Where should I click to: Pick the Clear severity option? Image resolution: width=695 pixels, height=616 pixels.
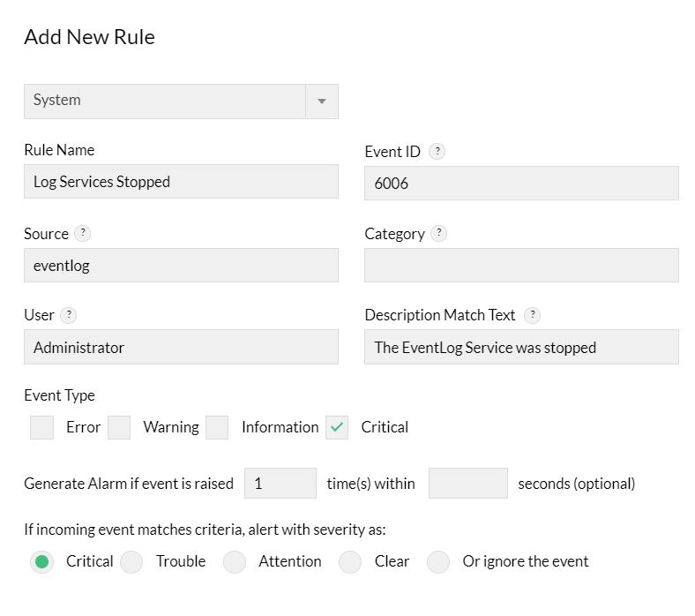tap(350, 561)
